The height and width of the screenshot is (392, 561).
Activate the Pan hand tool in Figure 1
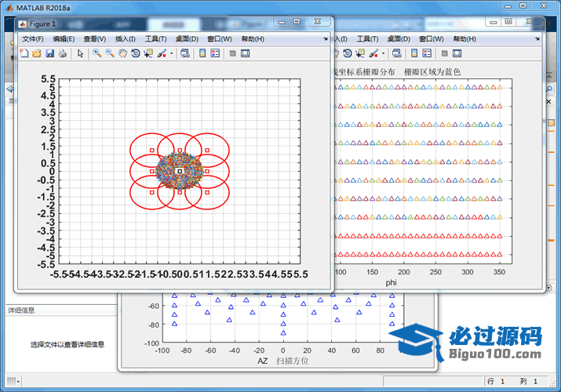122,53
